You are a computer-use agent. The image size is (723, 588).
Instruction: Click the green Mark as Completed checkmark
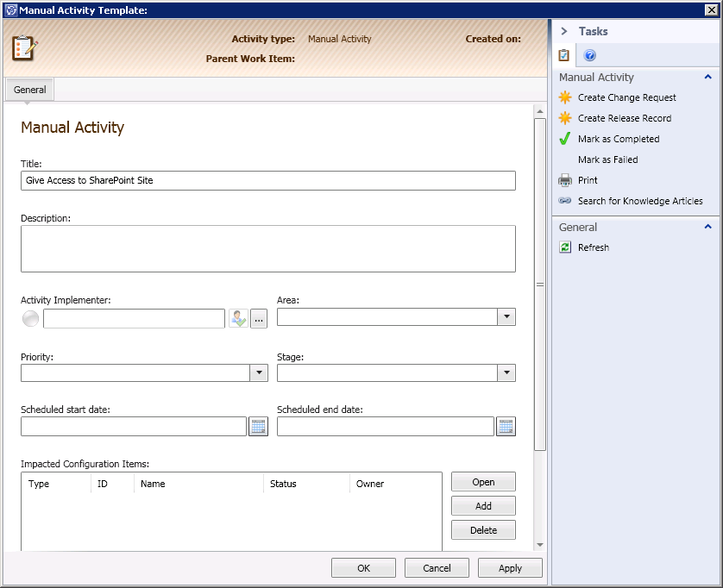pos(565,139)
